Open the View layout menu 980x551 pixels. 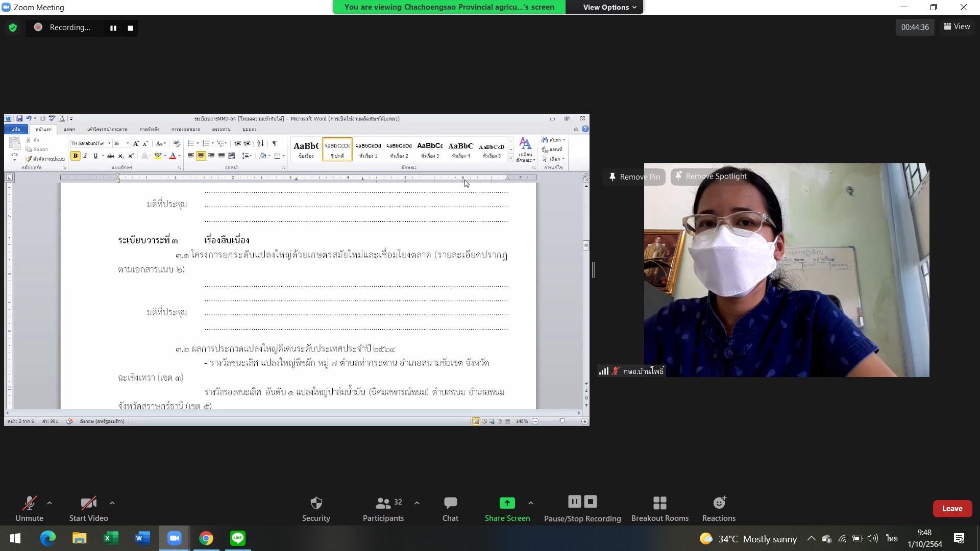[x=957, y=27]
